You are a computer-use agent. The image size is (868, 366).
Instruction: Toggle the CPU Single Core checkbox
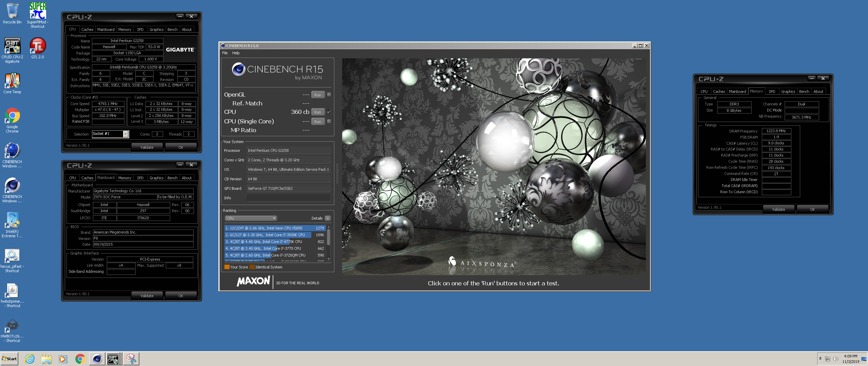point(329,121)
